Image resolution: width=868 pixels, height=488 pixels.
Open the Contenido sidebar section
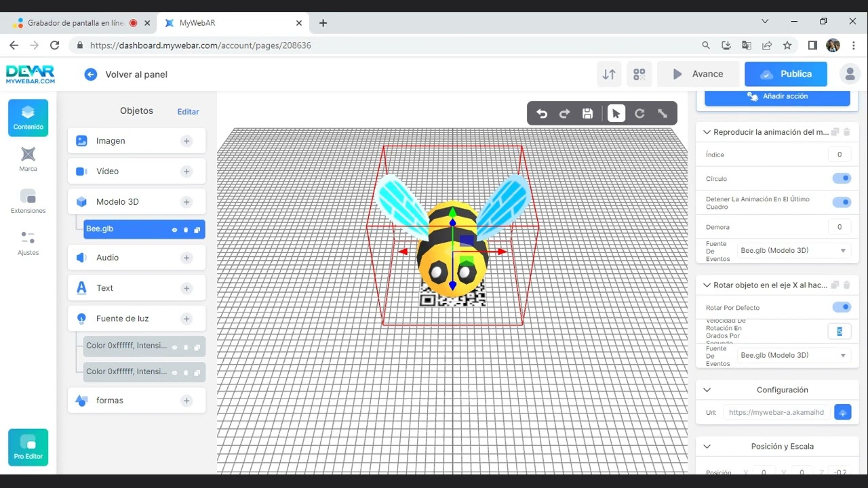pos(28,117)
